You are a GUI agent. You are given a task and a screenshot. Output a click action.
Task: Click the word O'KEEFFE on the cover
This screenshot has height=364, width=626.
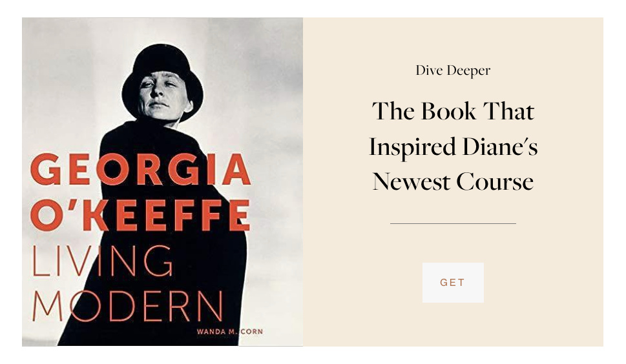click(x=141, y=216)
